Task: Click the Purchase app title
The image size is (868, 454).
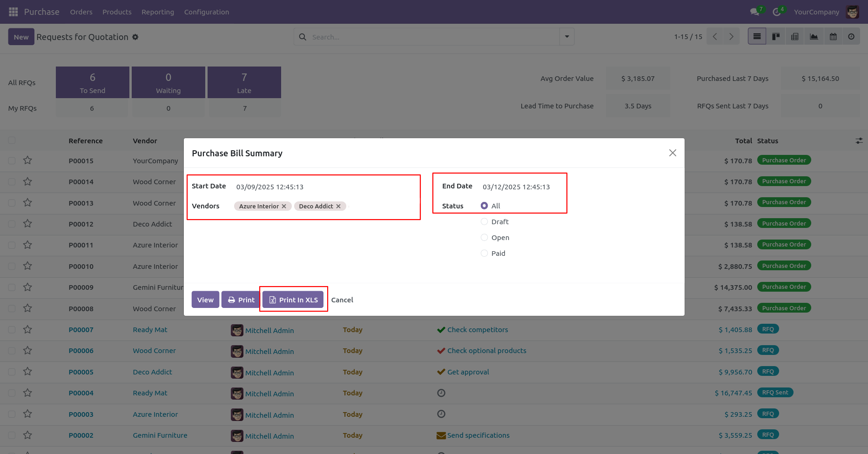Action: pos(41,12)
